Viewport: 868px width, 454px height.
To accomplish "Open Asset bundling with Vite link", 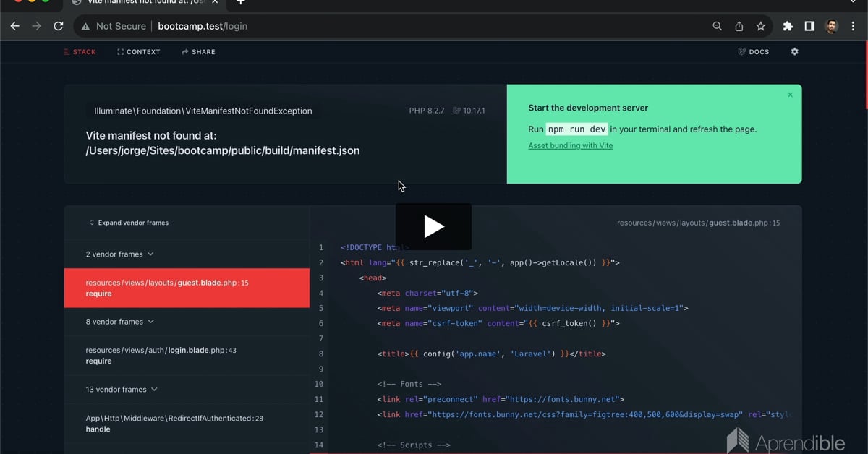I will click(570, 145).
